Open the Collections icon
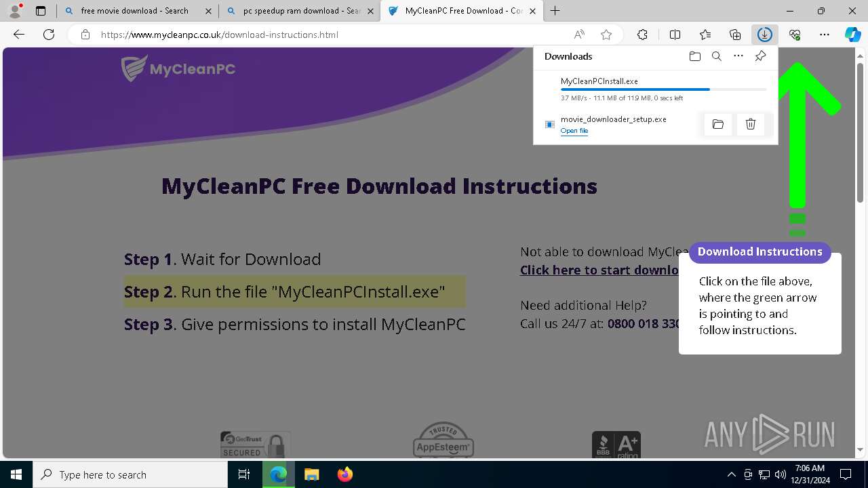 pyautogui.click(x=735, y=35)
